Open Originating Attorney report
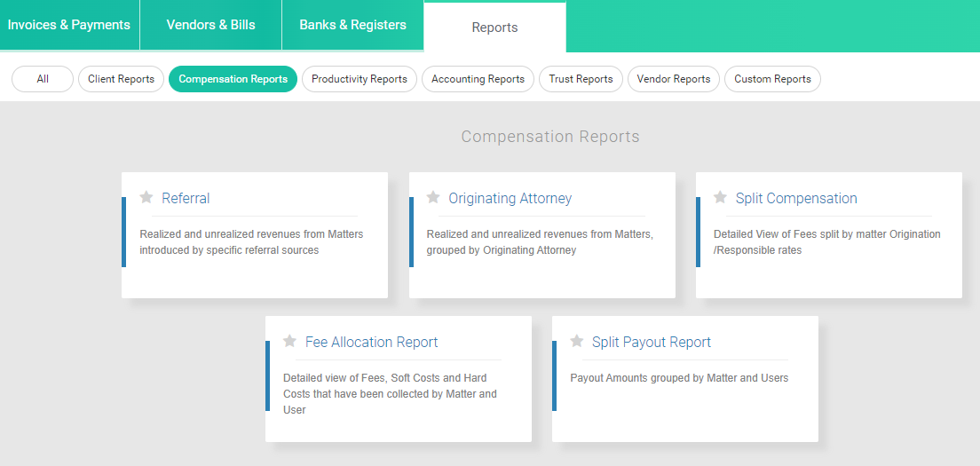This screenshot has height=466, width=980. [510, 198]
